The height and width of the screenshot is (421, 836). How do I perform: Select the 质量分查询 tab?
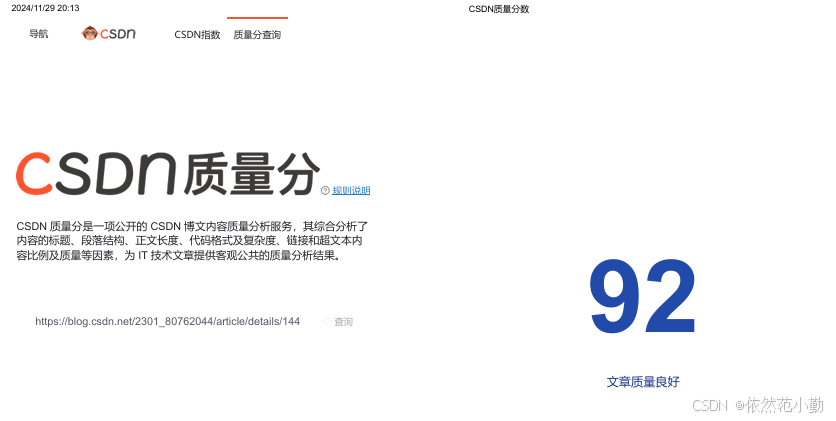point(257,35)
